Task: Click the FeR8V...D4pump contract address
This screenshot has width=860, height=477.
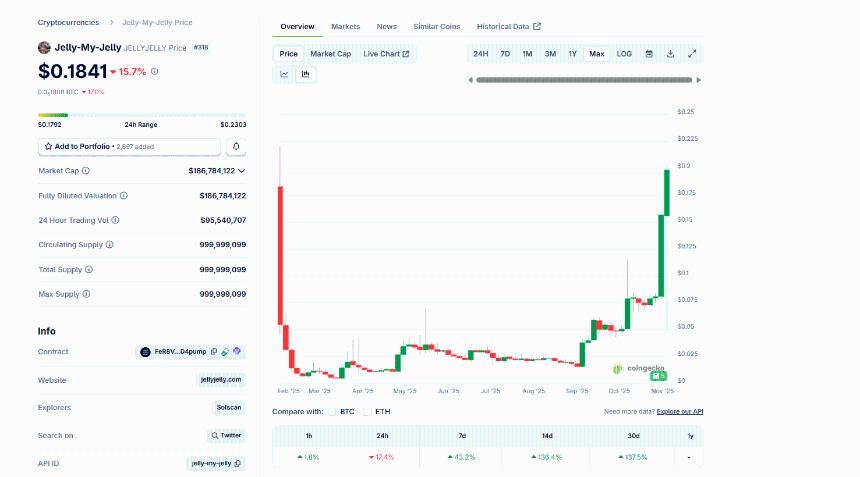Action: [x=180, y=351]
